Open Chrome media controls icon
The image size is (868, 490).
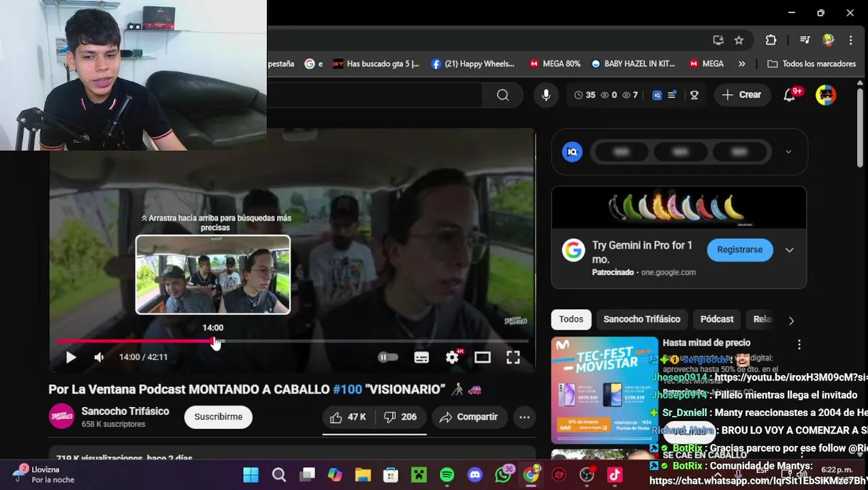click(805, 40)
